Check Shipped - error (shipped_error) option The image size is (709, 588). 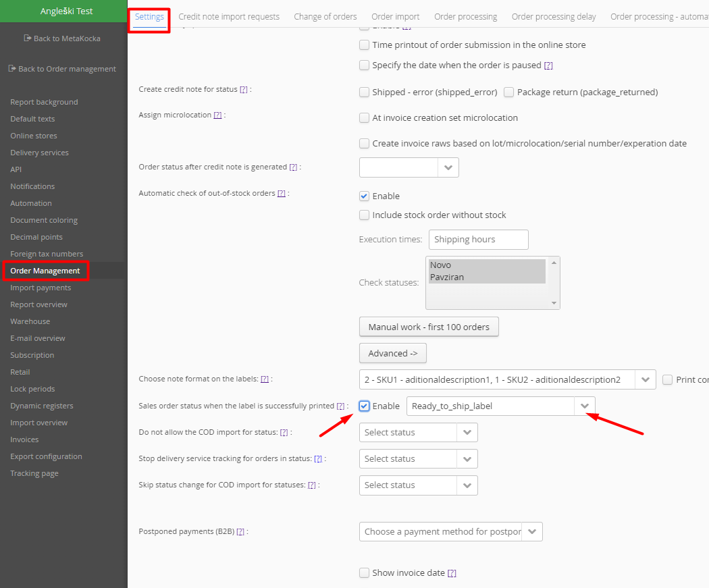pyautogui.click(x=364, y=92)
